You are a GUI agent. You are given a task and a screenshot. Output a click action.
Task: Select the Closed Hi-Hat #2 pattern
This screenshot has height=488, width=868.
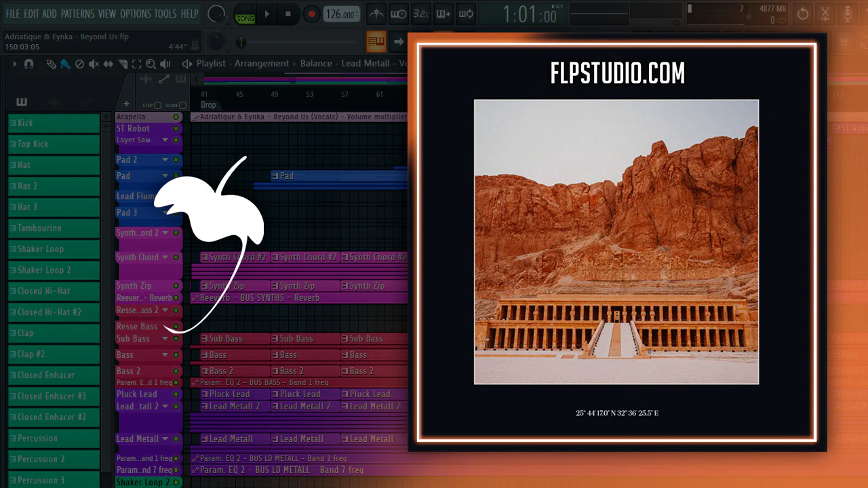click(54, 312)
